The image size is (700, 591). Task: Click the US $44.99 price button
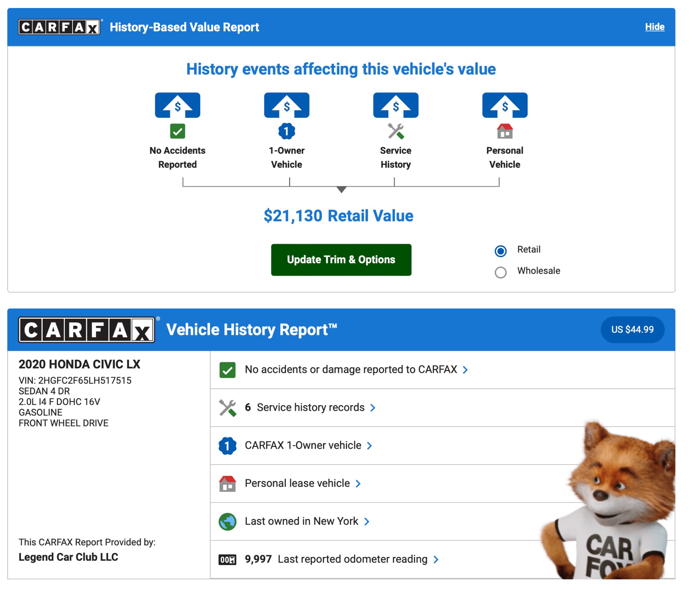(x=633, y=329)
